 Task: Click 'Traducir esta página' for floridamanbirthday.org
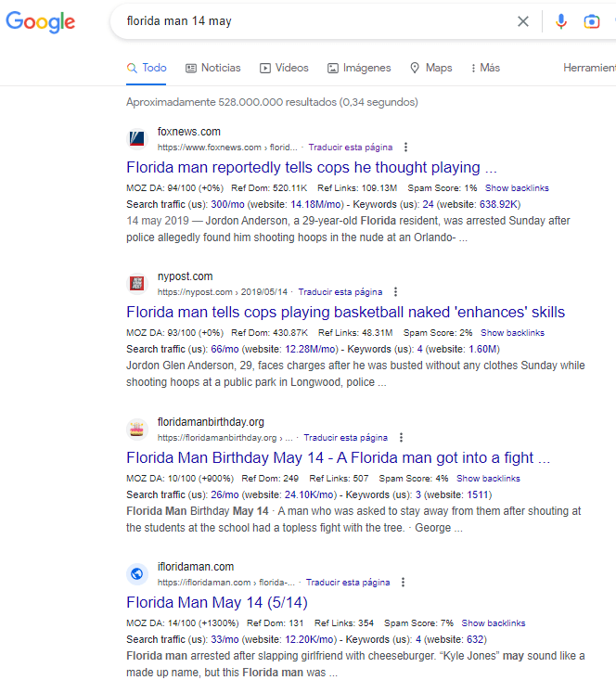coord(345,438)
